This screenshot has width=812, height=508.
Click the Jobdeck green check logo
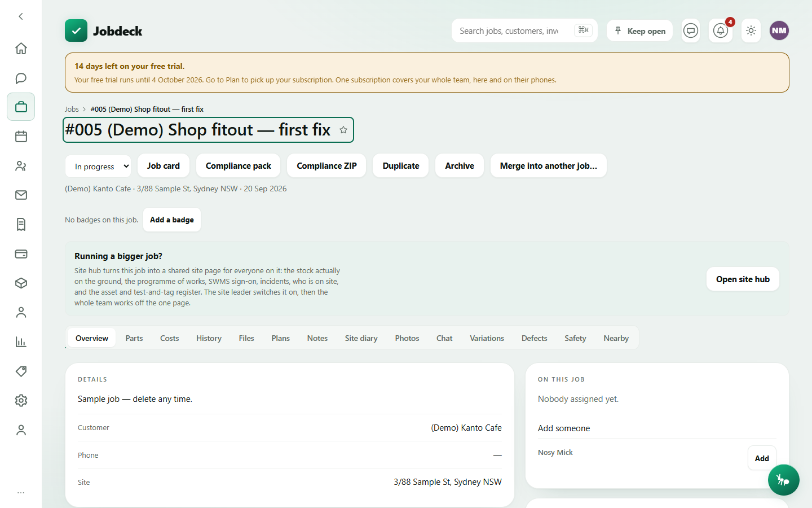tap(76, 30)
